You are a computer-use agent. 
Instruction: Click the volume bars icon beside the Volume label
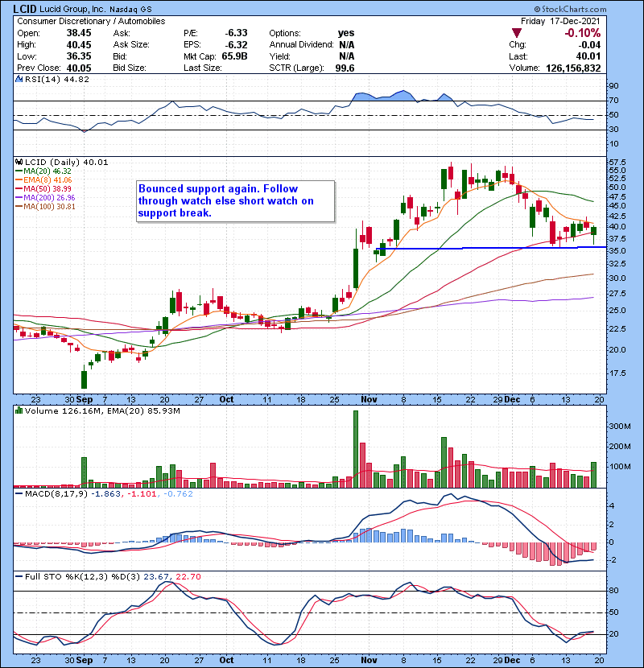(x=19, y=410)
